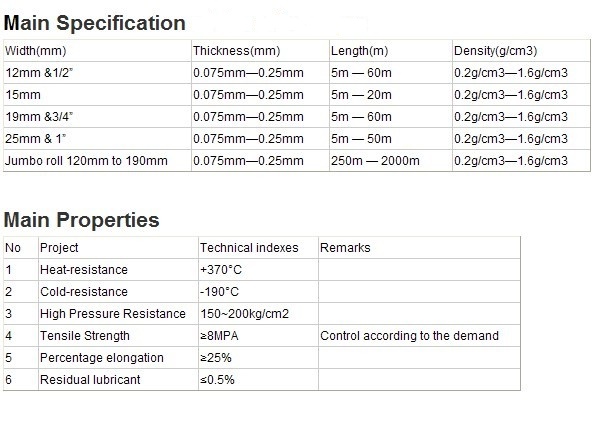The width and height of the screenshot is (601, 435).
Task: Click the "Control according to the demand" remark
Action: tap(409, 336)
